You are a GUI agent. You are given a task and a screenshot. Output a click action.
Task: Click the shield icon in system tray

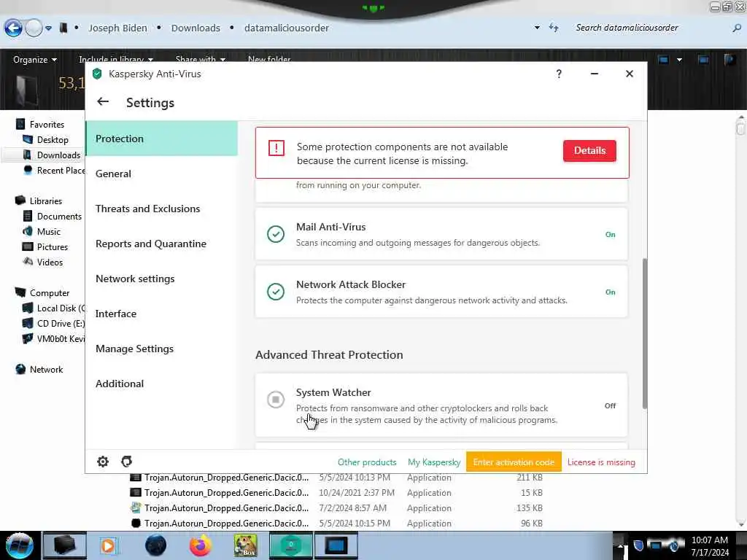pyautogui.click(x=638, y=545)
